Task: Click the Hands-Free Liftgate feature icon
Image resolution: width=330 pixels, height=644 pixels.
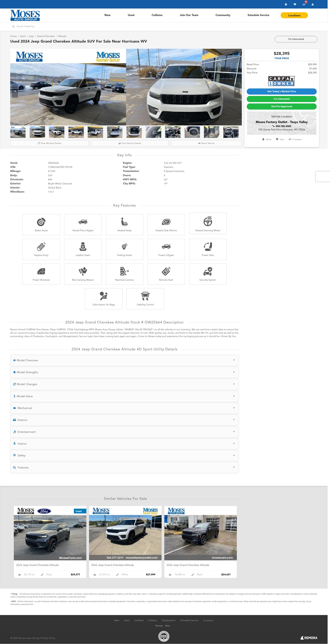Action: click(x=83, y=222)
